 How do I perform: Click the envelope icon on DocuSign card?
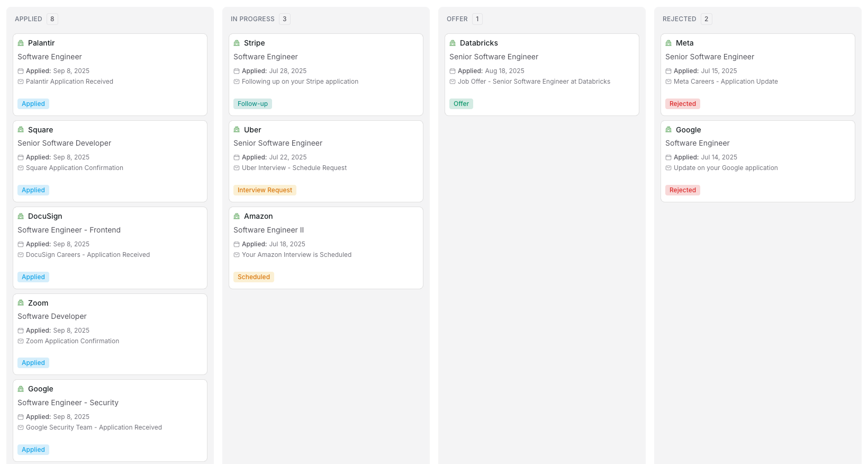pos(21,255)
